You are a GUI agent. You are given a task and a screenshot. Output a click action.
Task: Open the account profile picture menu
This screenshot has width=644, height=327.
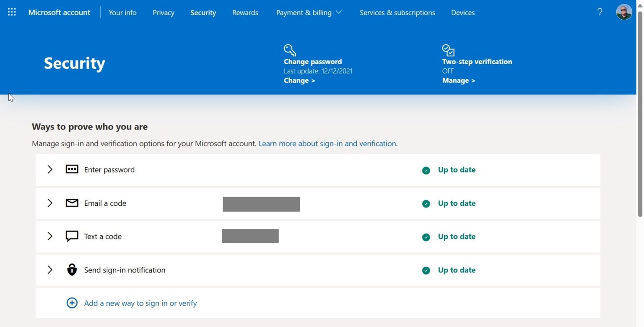pos(624,12)
